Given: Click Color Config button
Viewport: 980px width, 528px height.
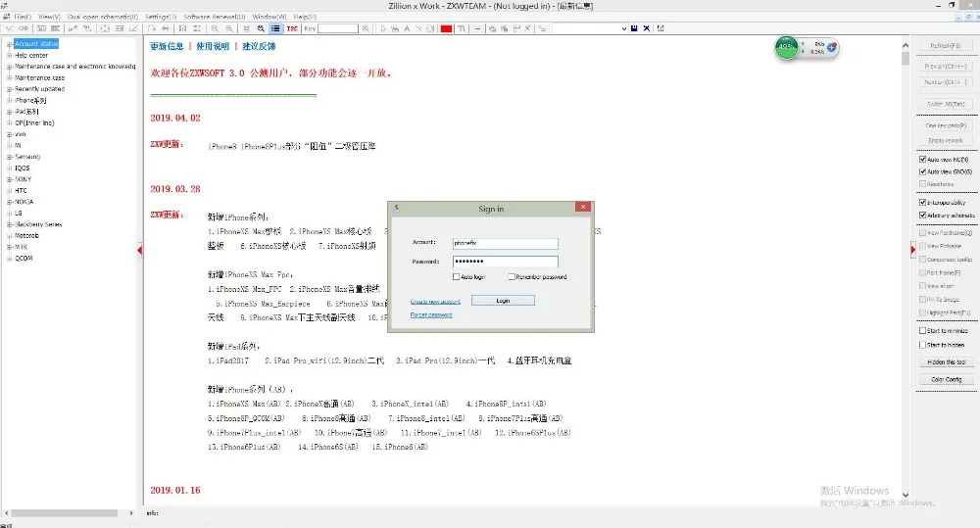Looking at the screenshot, I should click(x=947, y=379).
